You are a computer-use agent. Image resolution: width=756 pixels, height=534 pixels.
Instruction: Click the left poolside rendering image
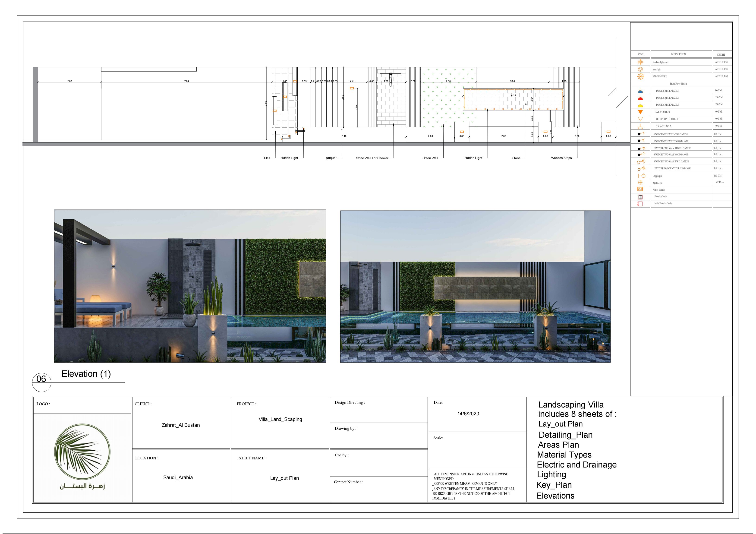(x=190, y=286)
